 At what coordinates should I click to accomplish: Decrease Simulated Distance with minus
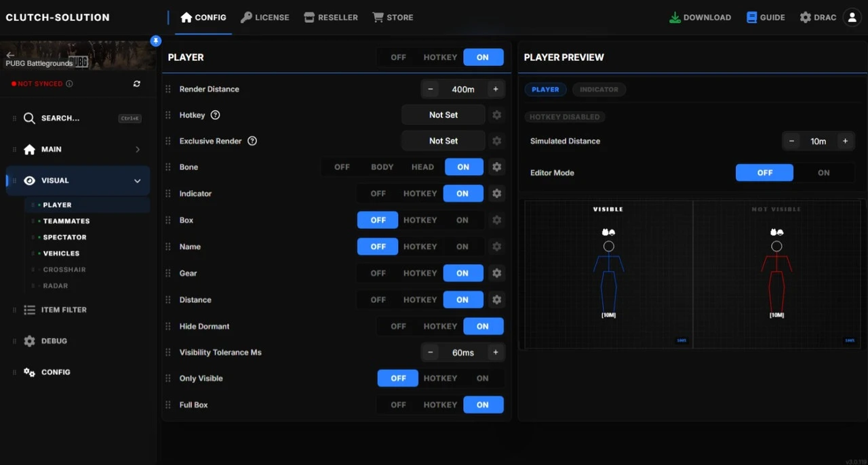tap(791, 141)
